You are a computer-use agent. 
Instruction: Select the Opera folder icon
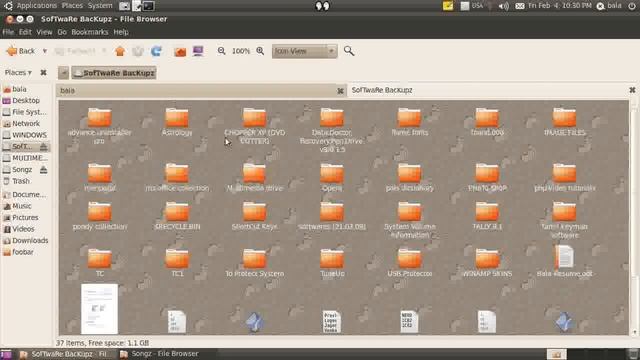(x=332, y=173)
